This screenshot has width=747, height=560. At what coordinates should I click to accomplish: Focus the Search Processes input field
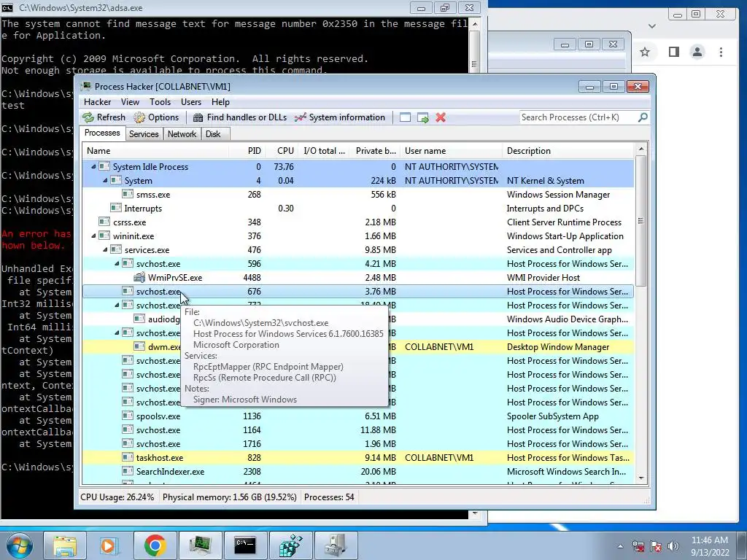click(578, 117)
